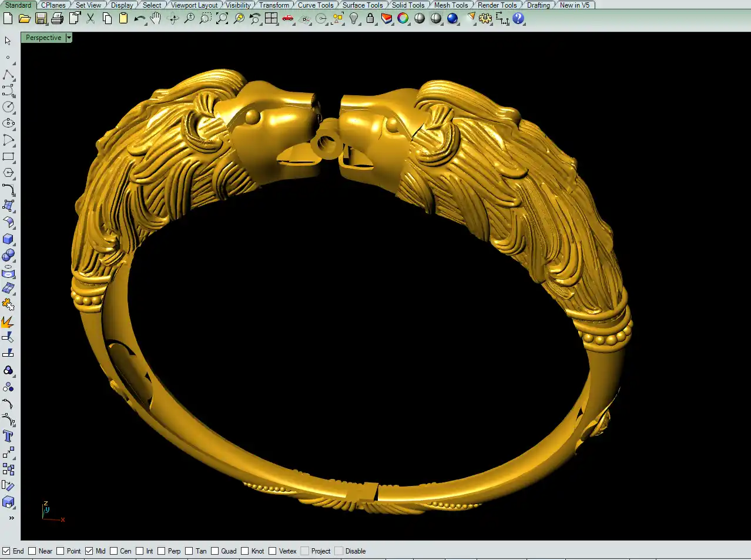Select the Pan hand tool
Screen dimensions: 751x560
pos(156,18)
